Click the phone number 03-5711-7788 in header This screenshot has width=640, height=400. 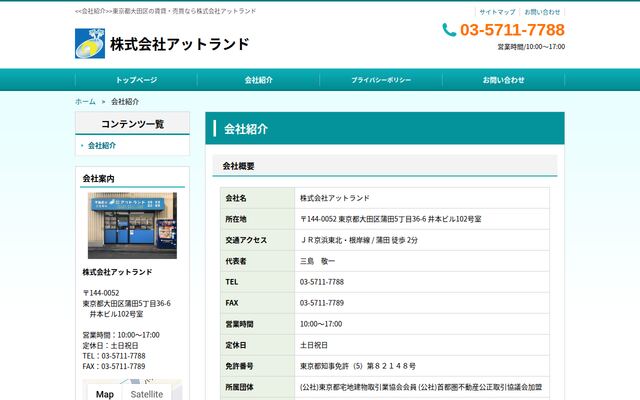512,30
